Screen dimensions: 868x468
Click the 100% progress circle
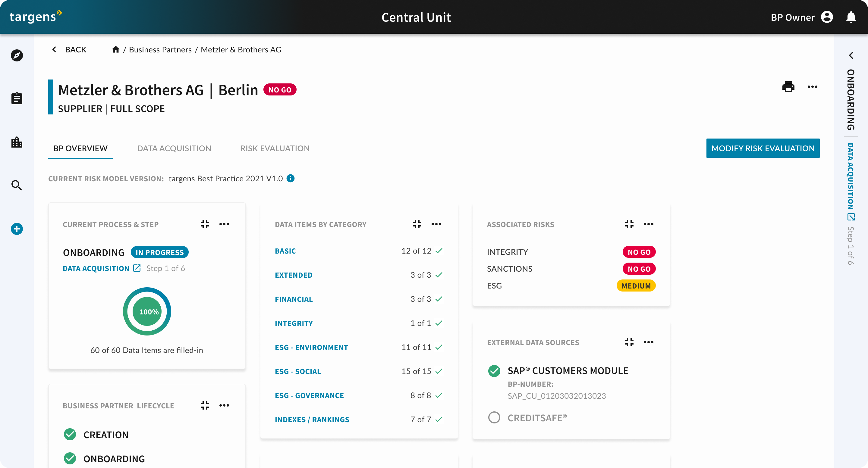(147, 311)
